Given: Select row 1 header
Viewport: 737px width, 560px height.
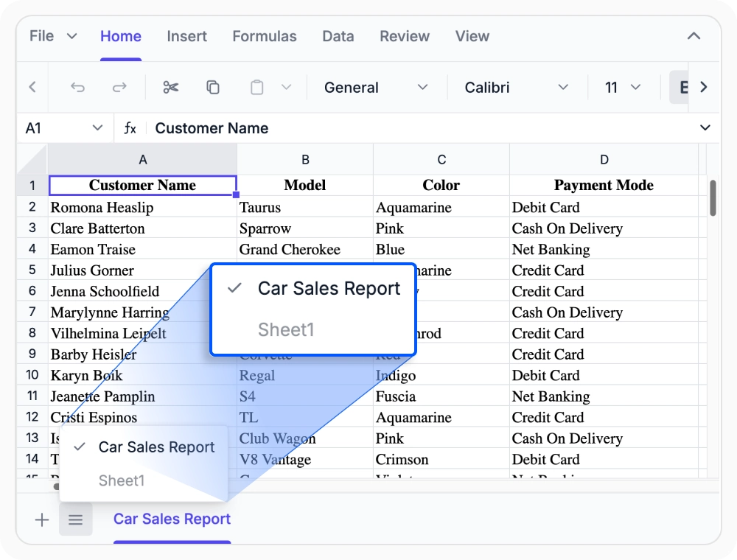Looking at the screenshot, I should coord(32,186).
